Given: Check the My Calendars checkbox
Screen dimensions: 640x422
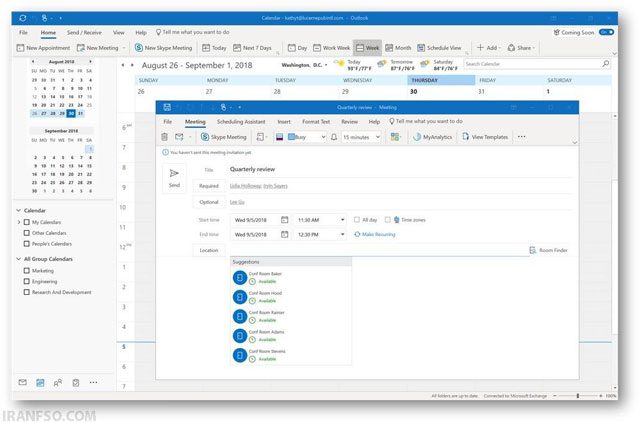Looking at the screenshot, I should tap(27, 222).
